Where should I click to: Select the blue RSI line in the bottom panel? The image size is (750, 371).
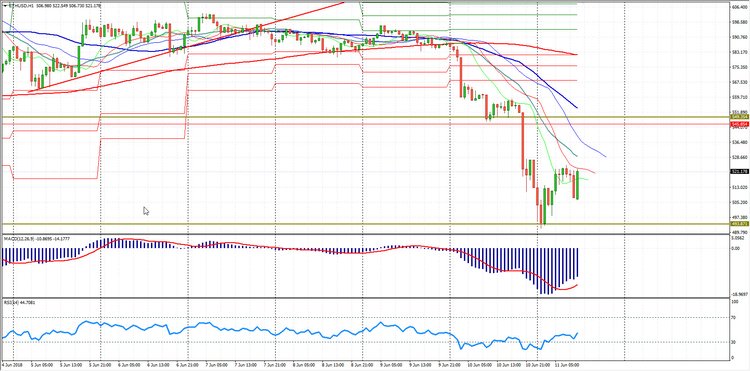click(289, 331)
